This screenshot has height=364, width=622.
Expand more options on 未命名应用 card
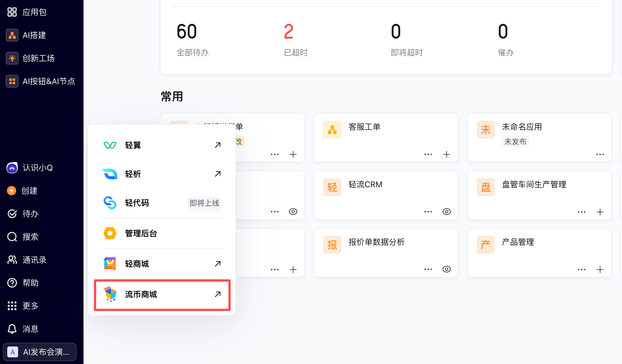coord(600,154)
